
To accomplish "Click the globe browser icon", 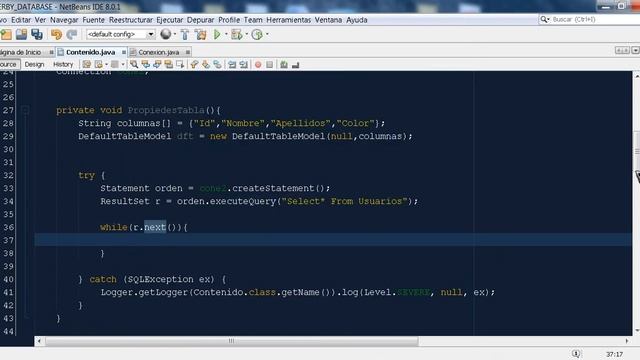I will (x=165, y=34).
